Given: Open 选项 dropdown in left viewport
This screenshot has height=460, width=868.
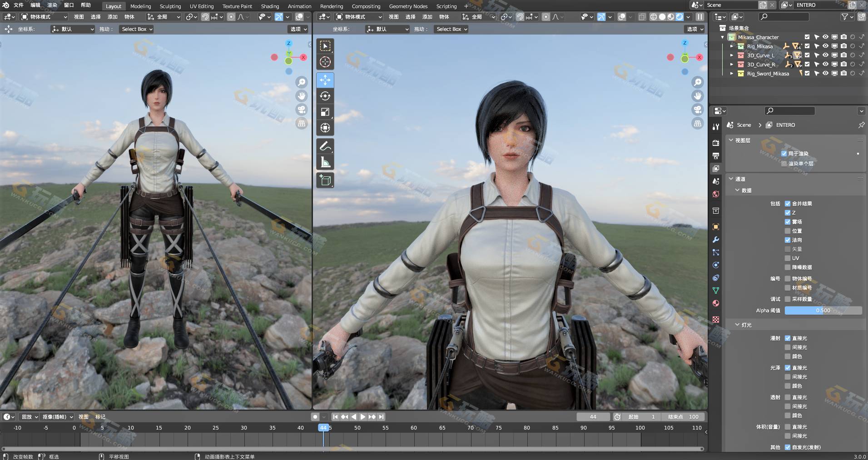Looking at the screenshot, I should [298, 29].
